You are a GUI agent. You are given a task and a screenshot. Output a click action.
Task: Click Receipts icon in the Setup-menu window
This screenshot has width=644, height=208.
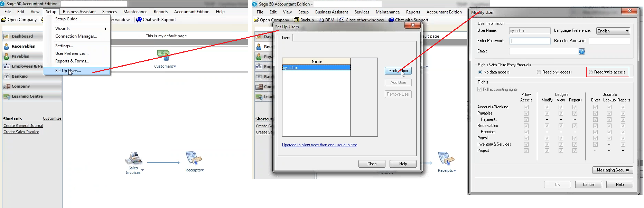(194, 158)
